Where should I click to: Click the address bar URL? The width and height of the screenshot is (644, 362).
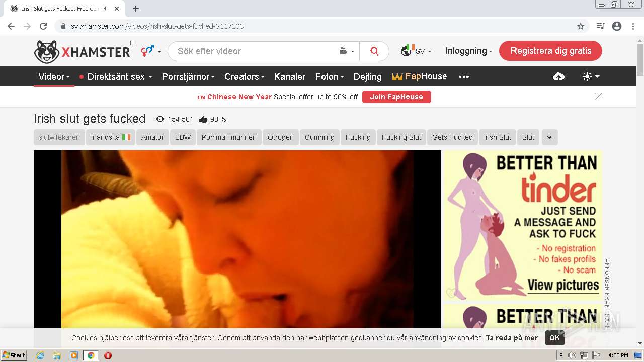coord(157,26)
